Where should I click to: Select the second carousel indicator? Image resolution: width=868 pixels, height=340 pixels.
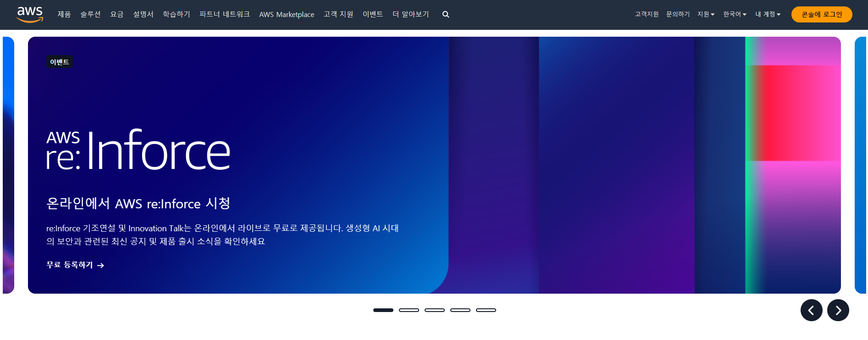pyautogui.click(x=409, y=310)
